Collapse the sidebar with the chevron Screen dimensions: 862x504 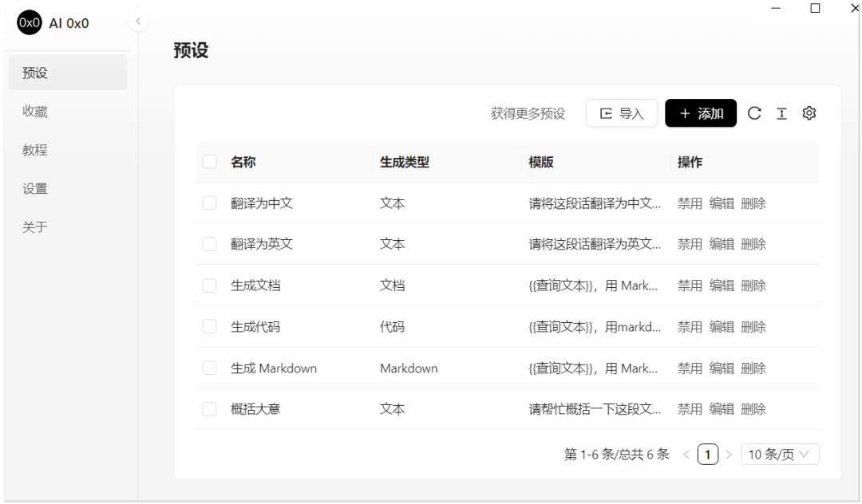138,21
